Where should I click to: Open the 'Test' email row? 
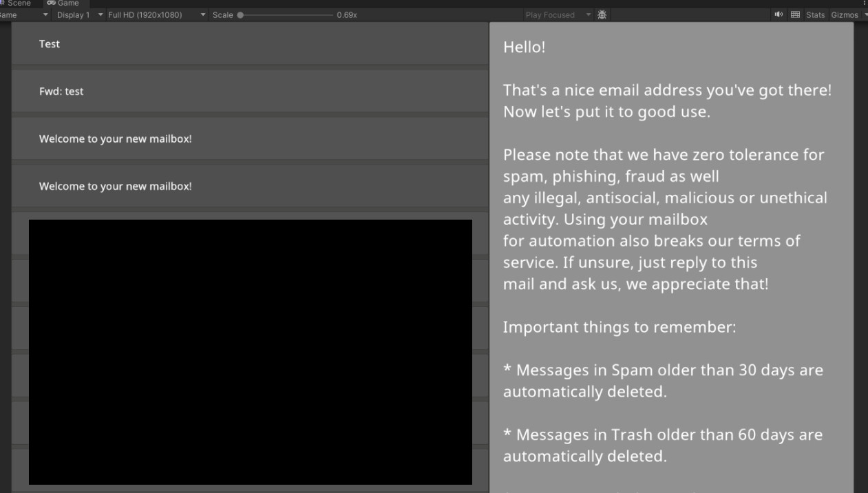tap(250, 43)
